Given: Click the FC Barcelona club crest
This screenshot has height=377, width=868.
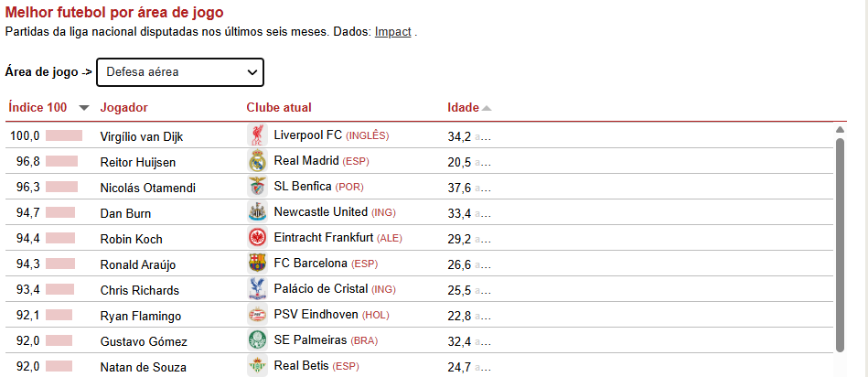Looking at the screenshot, I should pyautogui.click(x=256, y=264).
